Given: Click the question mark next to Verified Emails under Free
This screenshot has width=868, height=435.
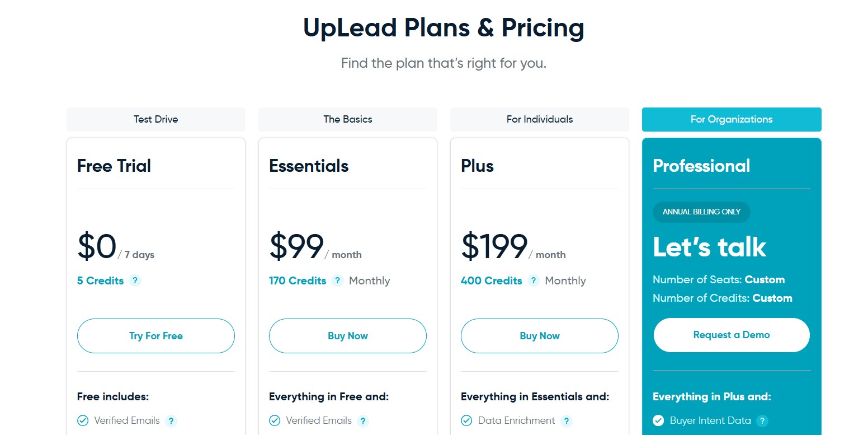Looking at the screenshot, I should pyautogui.click(x=172, y=420).
